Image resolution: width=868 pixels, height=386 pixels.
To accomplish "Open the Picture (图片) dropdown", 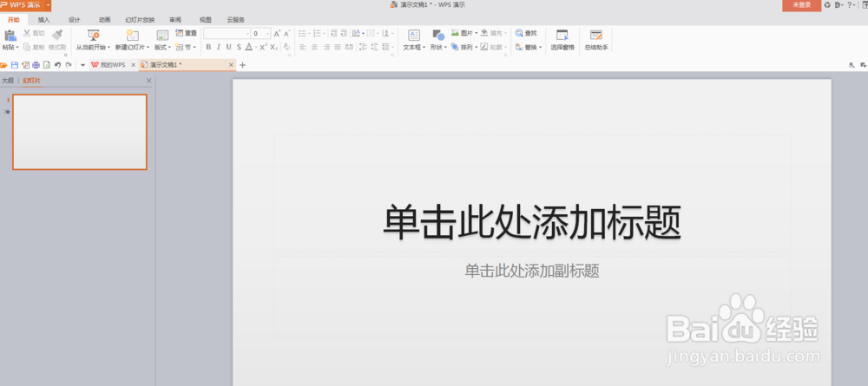I will (x=464, y=33).
